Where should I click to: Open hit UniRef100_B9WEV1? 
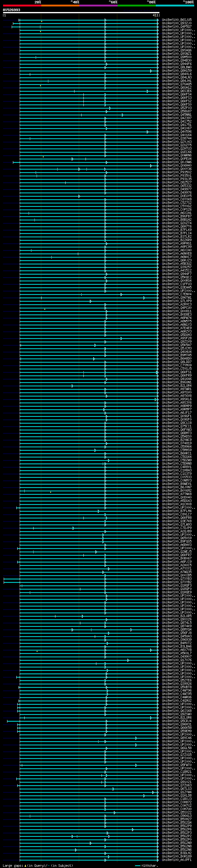(177, 484)
